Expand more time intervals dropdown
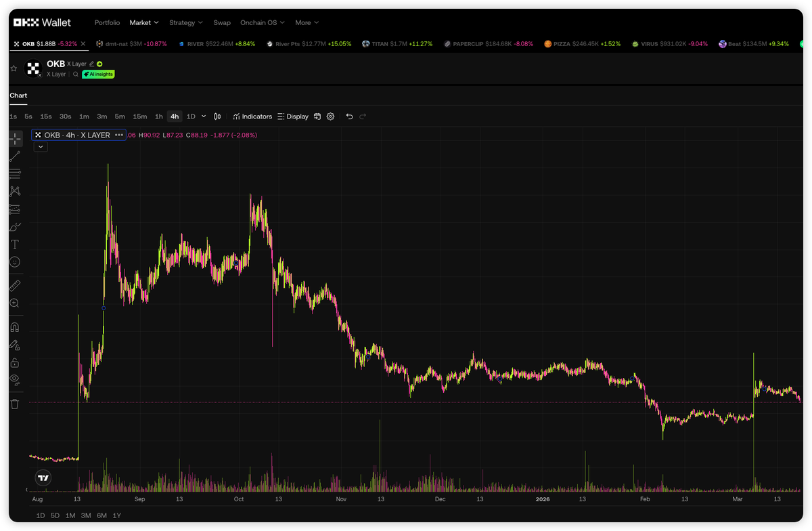 204,116
